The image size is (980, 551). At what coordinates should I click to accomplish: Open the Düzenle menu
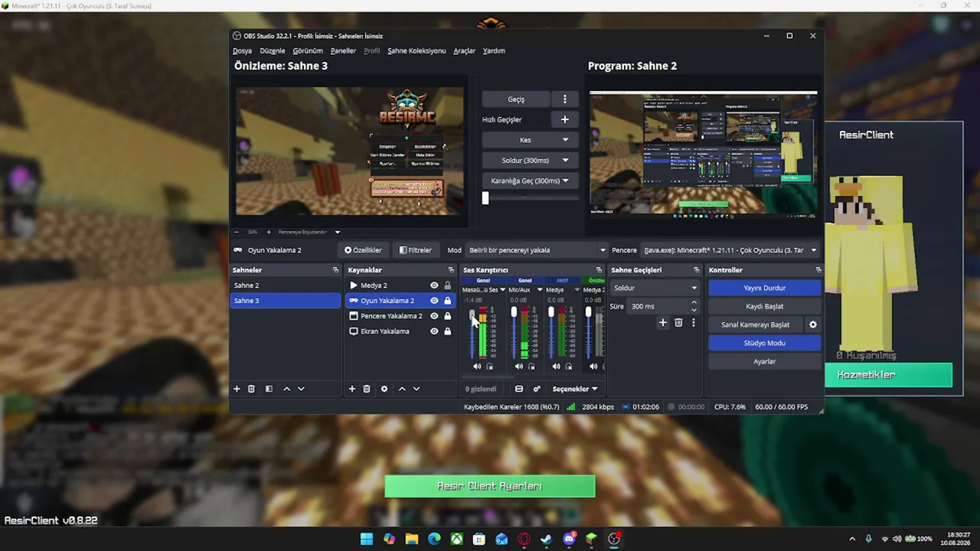coord(273,51)
